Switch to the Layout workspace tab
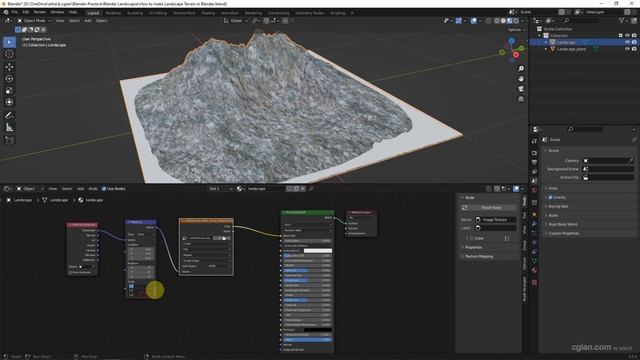 pyautogui.click(x=93, y=13)
